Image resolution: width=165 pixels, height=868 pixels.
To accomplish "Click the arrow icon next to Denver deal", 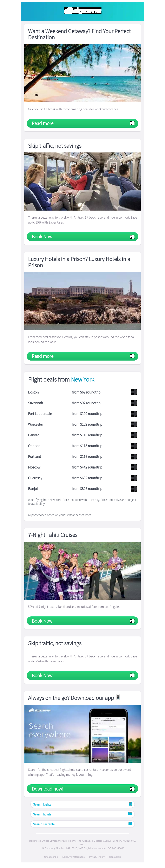I will click(x=134, y=435).
